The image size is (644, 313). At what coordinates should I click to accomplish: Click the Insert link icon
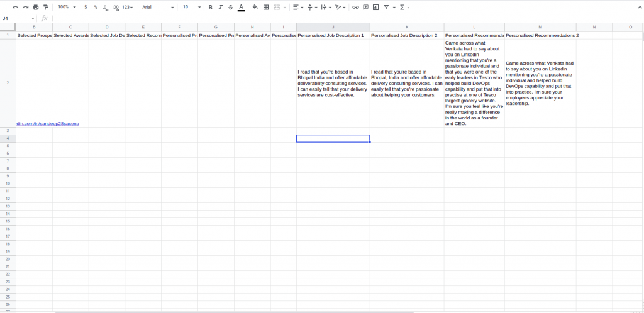coord(356,7)
